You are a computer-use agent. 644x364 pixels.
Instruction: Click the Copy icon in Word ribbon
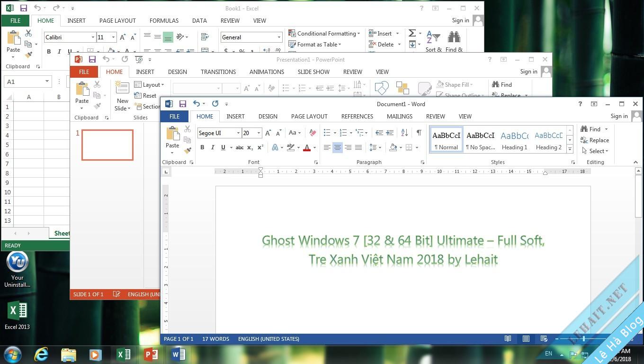coord(188,140)
